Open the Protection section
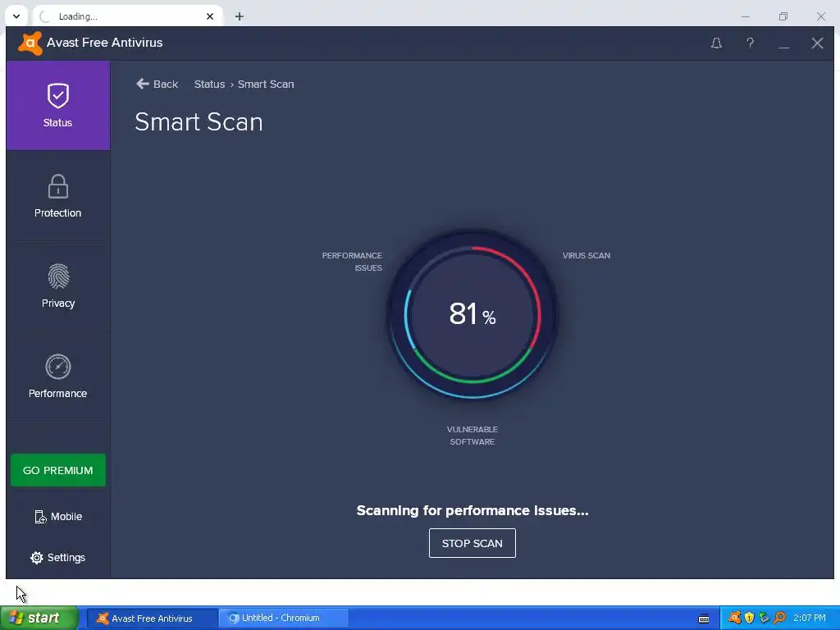The height and width of the screenshot is (630, 840). (58, 196)
